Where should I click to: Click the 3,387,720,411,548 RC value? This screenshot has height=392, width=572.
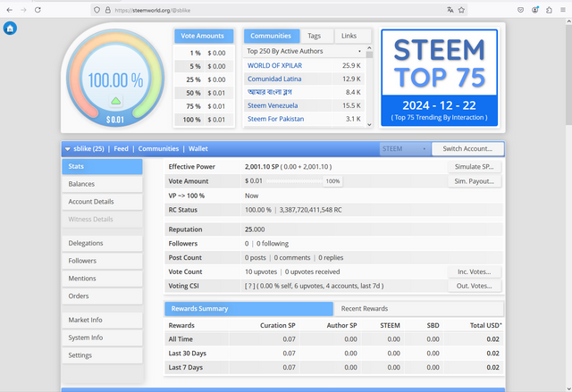tap(310, 210)
